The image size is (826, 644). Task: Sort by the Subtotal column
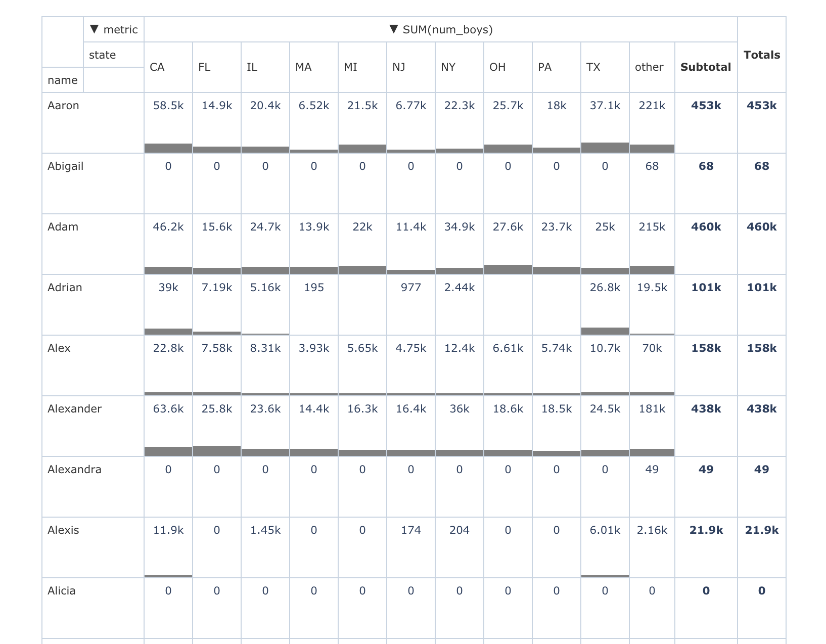pyautogui.click(x=706, y=67)
